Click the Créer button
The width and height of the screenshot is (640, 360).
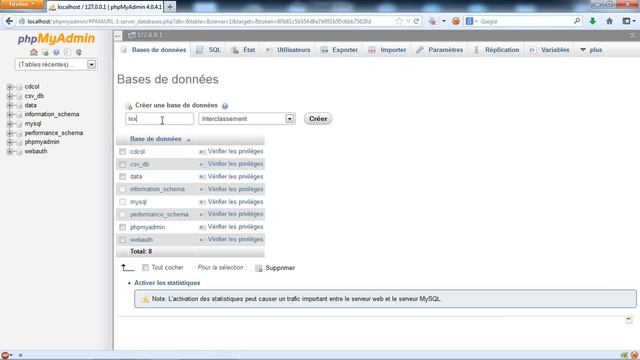point(318,119)
